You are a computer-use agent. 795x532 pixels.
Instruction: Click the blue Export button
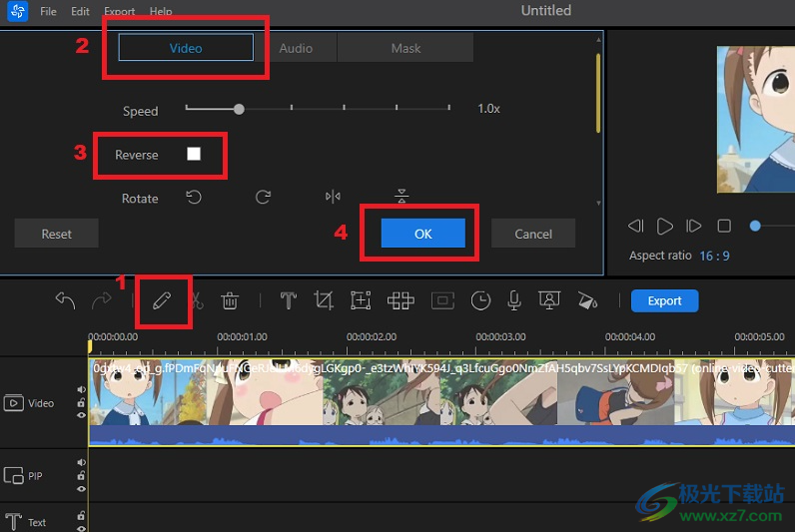tap(665, 300)
